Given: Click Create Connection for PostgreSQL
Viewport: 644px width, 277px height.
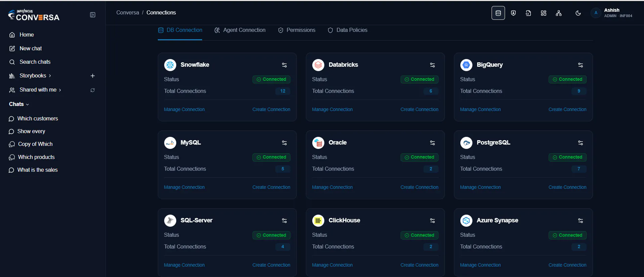Looking at the screenshot, I should [567, 187].
